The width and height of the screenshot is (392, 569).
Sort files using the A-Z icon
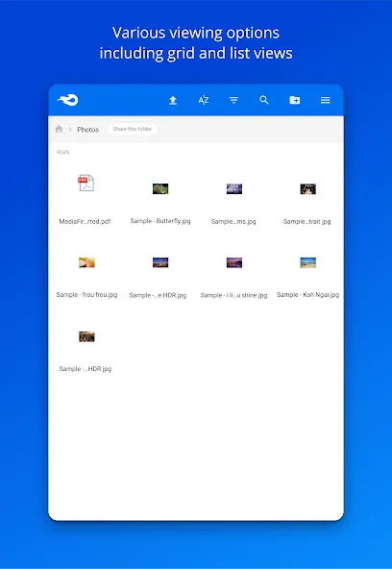204,100
